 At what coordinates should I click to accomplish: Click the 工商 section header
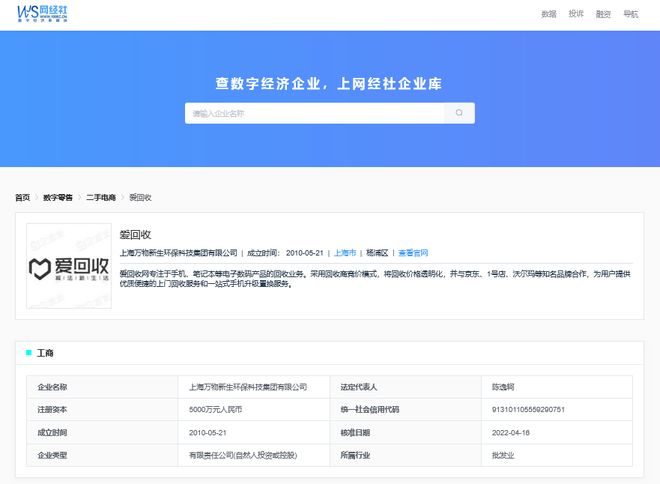pos(45,353)
